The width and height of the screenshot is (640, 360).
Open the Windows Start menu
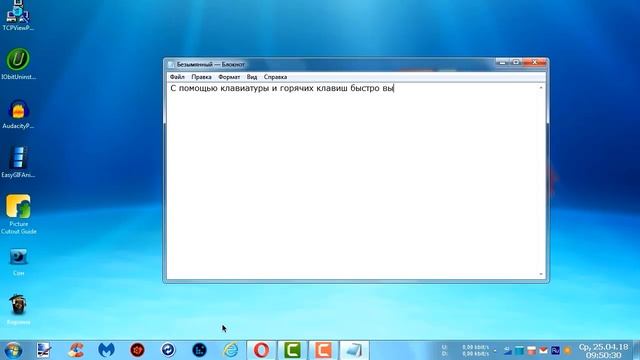[13, 350]
